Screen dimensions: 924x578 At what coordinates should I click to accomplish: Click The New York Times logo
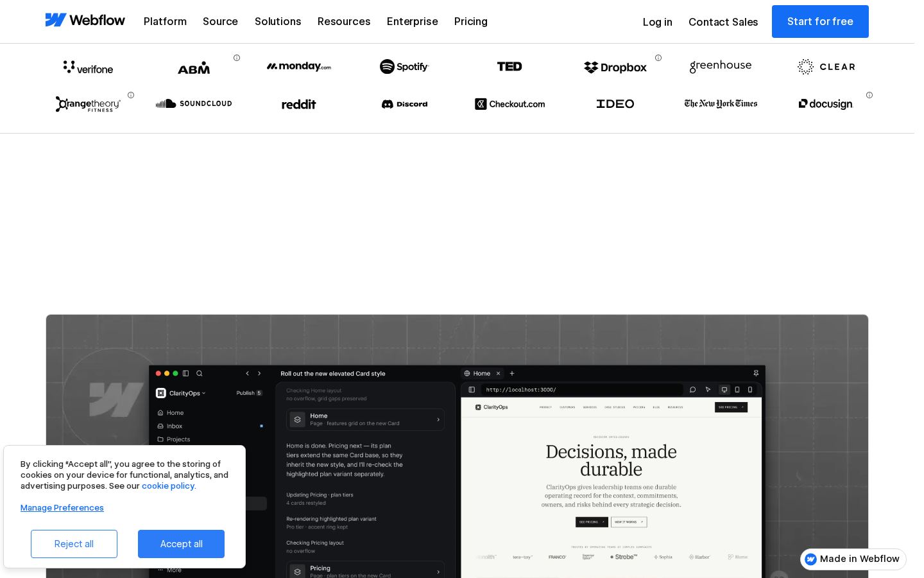[721, 103]
